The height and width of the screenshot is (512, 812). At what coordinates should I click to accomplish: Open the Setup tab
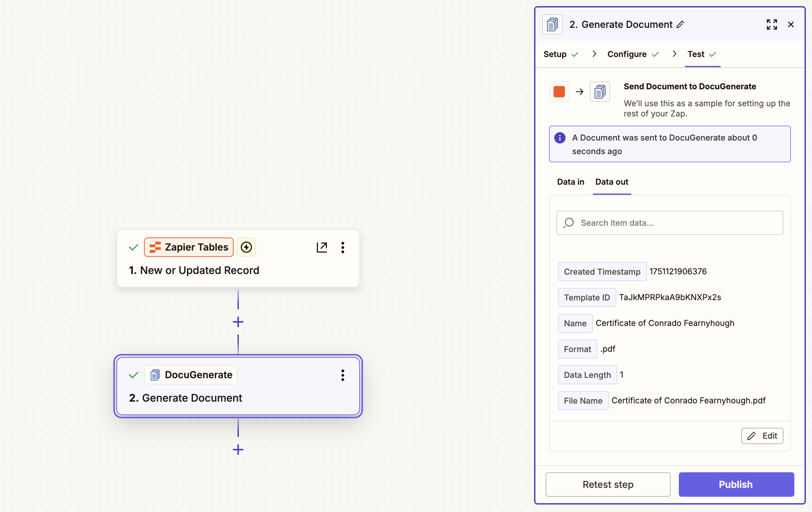(x=561, y=54)
